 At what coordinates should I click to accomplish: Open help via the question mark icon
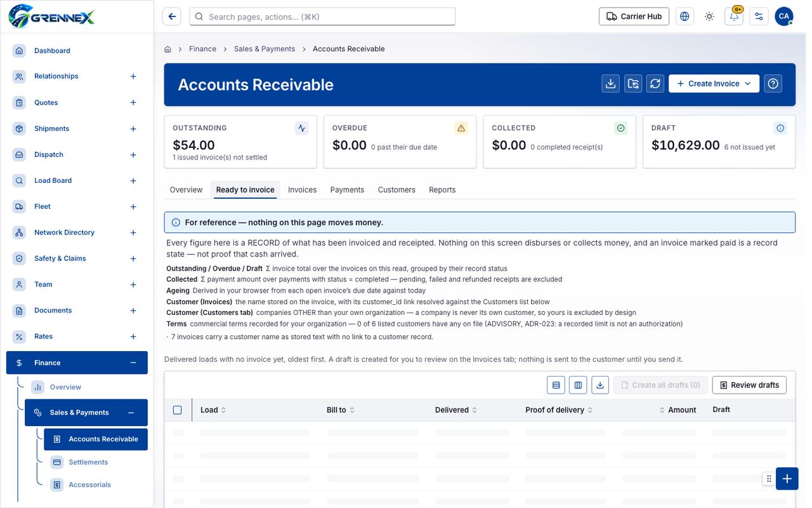click(x=773, y=84)
